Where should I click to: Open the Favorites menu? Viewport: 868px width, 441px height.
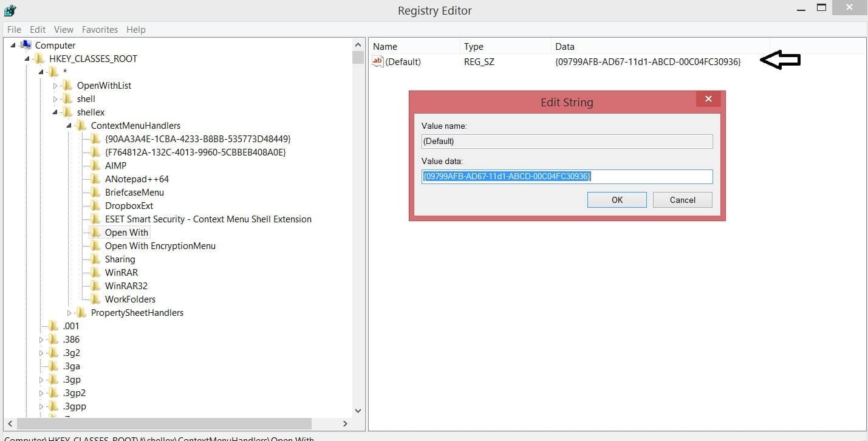coord(100,29)
